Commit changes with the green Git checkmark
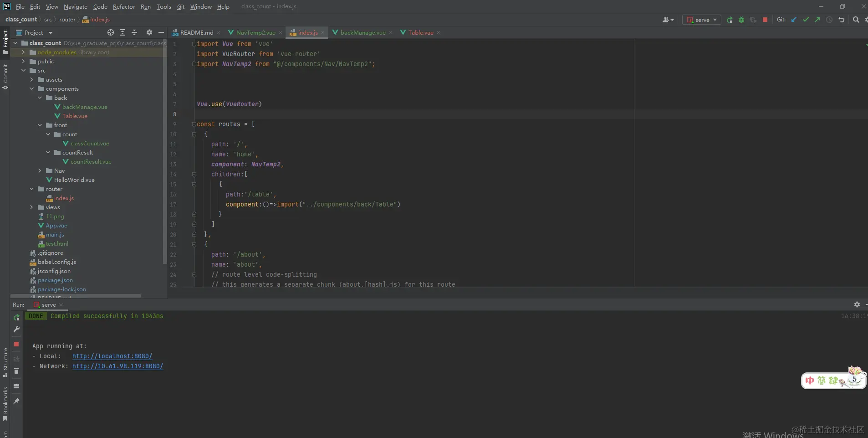 click(x=806, y=20)
